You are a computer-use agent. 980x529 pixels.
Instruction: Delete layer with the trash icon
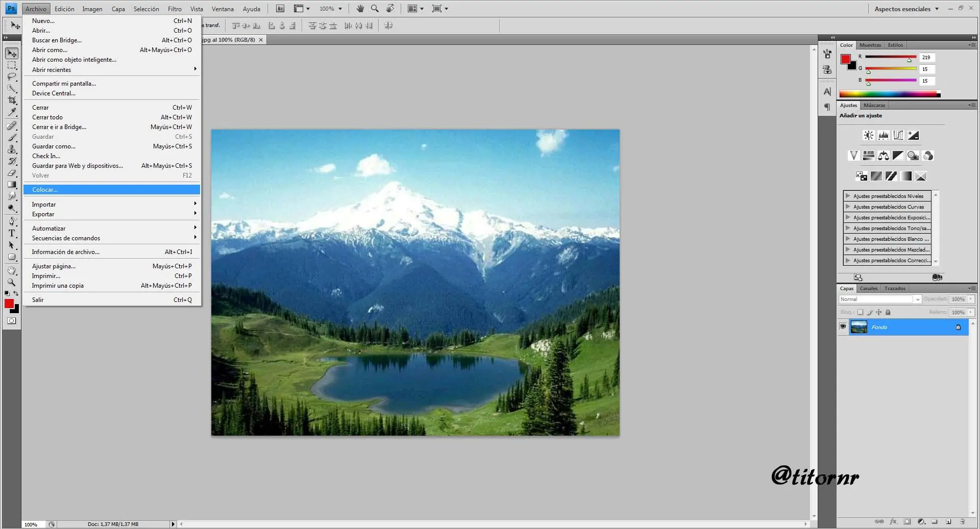pos(962,521)
